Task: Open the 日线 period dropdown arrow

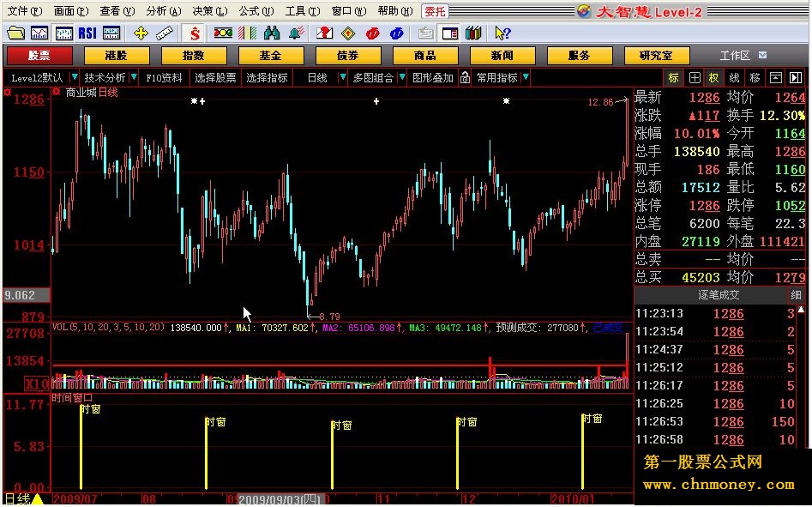Action: click(x=342, y=78)
